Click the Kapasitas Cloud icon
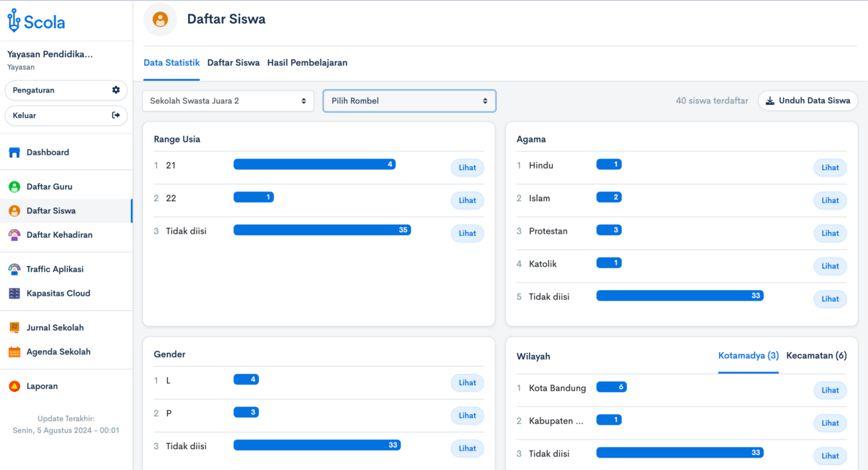 click(x=14, y=294)
